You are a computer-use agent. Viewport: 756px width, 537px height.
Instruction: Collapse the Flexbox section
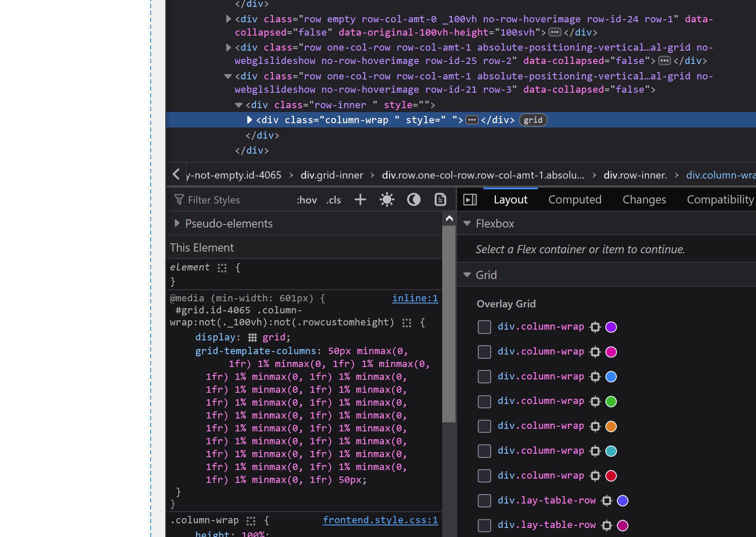(468, 224)
